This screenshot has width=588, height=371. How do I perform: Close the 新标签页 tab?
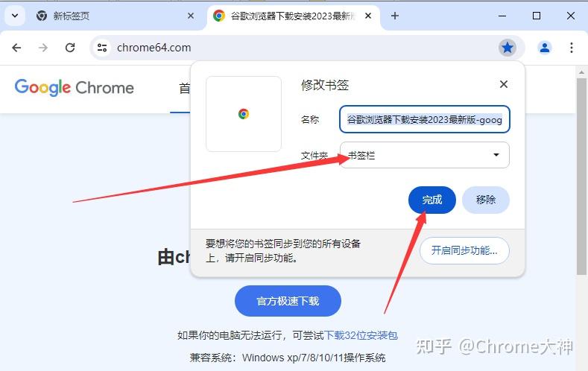[191, 16]
